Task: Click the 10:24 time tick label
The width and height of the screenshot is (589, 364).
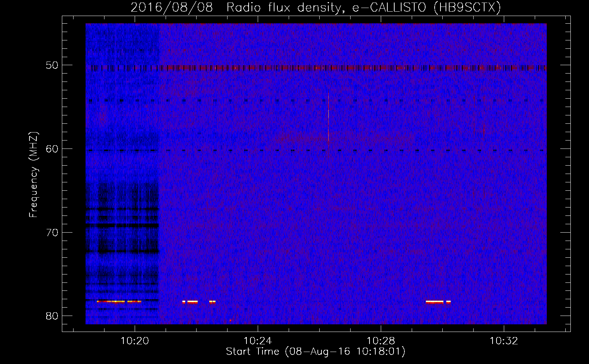Action: [x=258, y=341]
